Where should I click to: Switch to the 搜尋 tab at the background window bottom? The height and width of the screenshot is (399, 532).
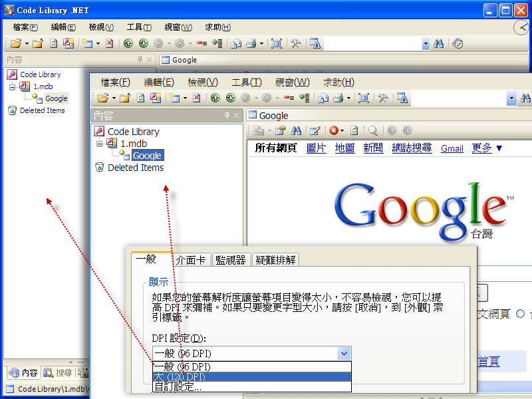(59, 372)
